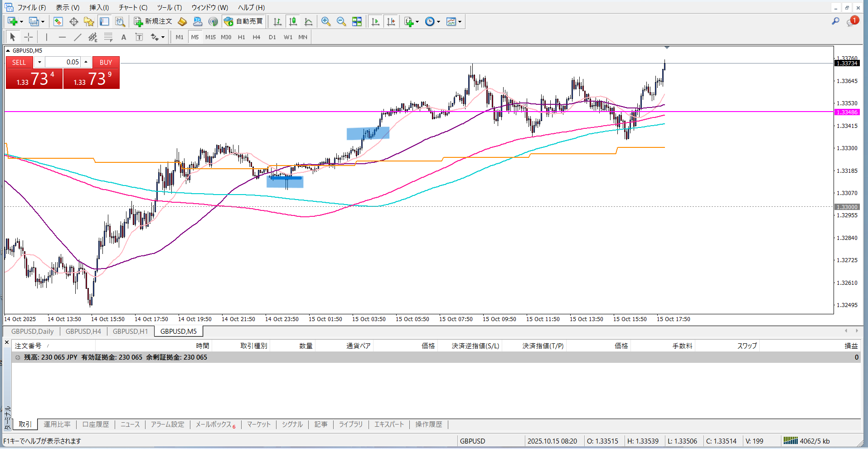Open the Market Watch window icon
Image resolution: width=868 pixels, height=449 pixels.
58,21
